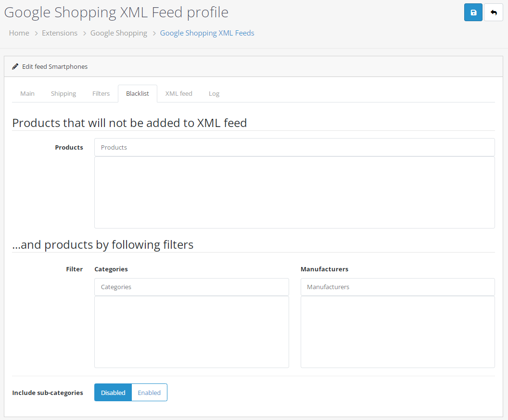The width and height of the screenshot is (508, 420).
Task: Open the Extensions breadcrumb link
Action: tap(60, 33)
